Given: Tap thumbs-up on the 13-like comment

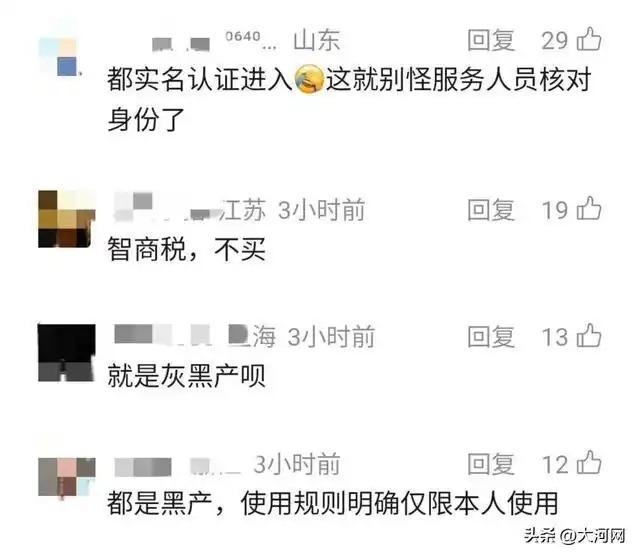Looking at the screenshot, I should (x=589, y=336).
